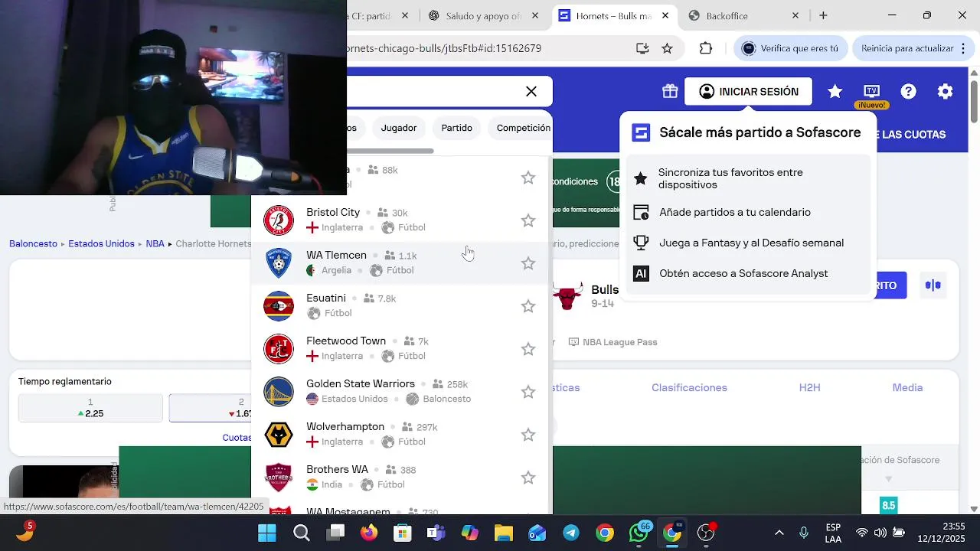Select the Partido search filter
This screenshot has height=551, width=980.
pos(456,128)
